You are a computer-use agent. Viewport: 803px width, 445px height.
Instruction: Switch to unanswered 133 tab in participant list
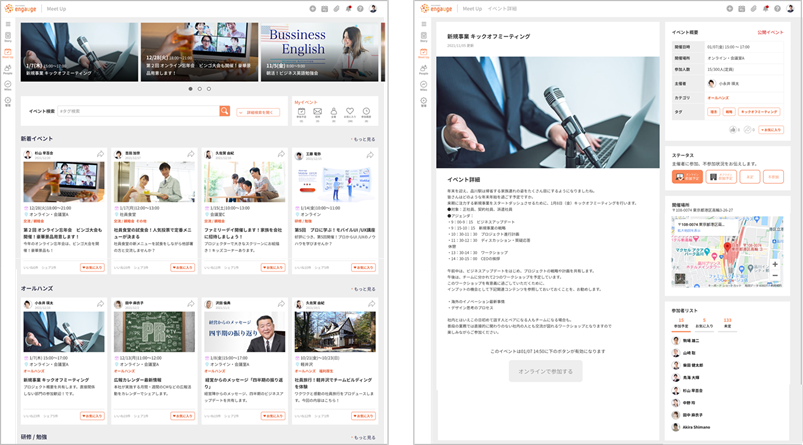point(727,323)
